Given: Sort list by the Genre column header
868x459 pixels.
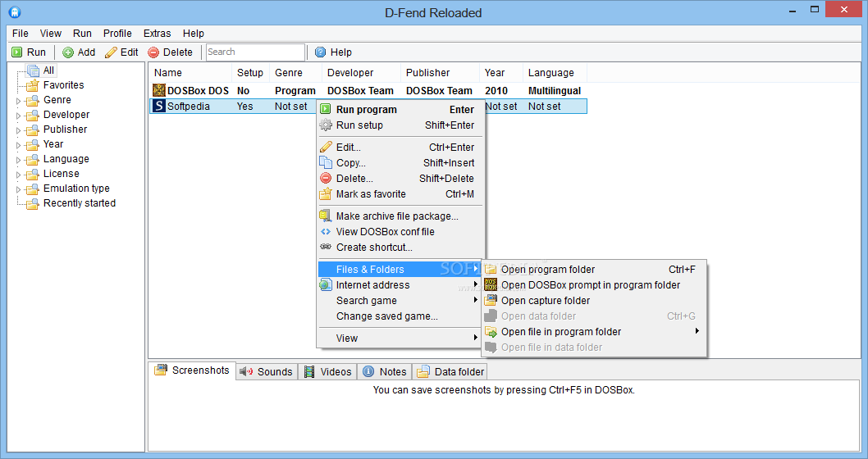Looking at the screenshot, I should coord(295,72).
